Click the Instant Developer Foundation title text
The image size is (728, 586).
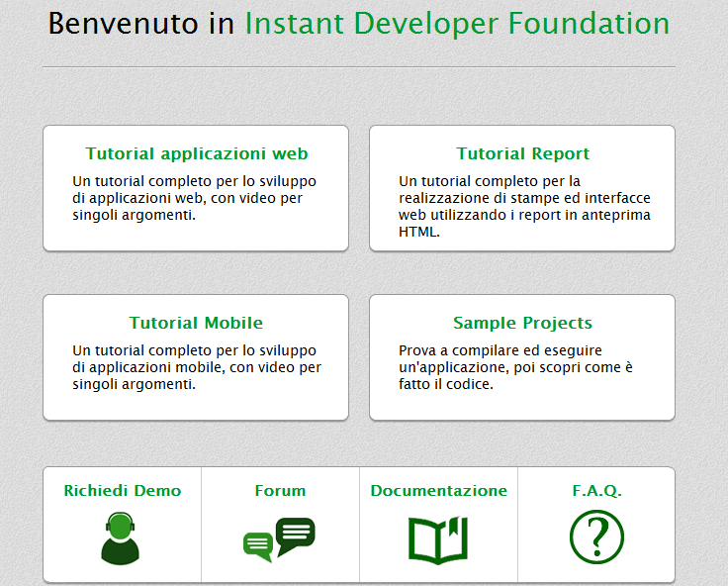457,23
